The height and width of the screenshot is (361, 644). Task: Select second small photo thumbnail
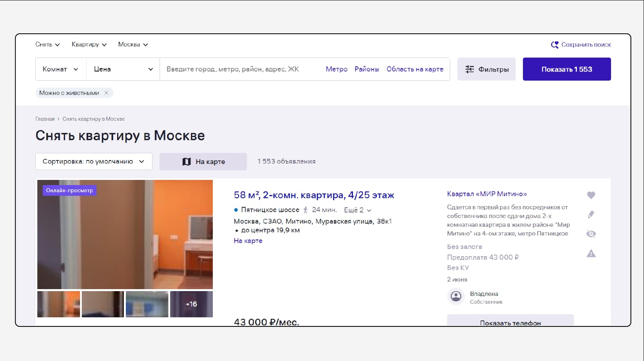coord(103,304)
